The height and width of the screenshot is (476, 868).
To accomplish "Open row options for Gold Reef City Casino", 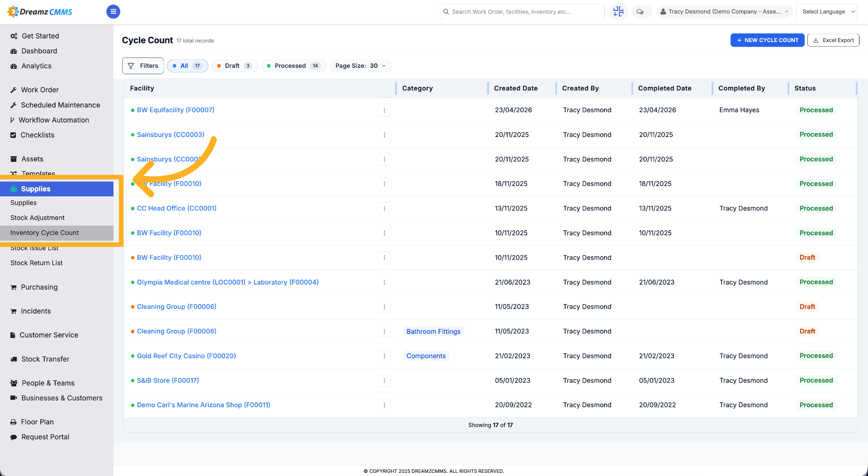I will [x=384, y=356].
